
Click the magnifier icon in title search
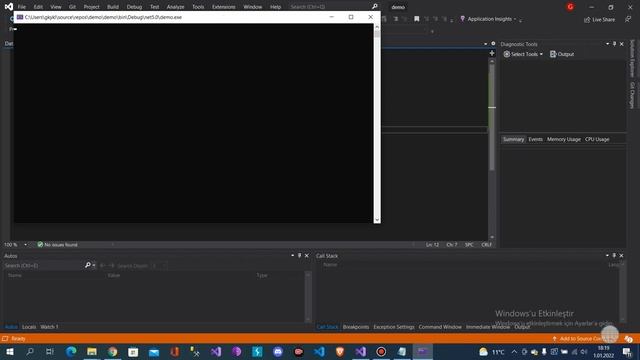click(374, 7)
